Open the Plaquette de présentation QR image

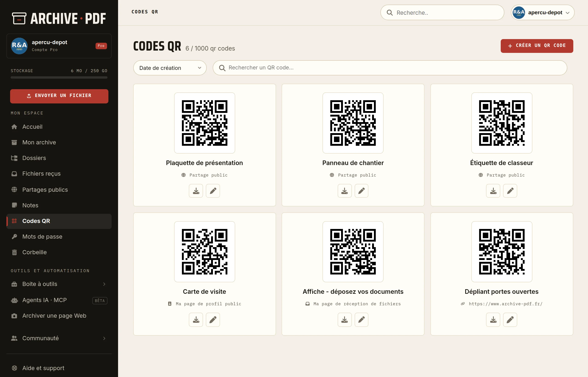click(204, 123)
